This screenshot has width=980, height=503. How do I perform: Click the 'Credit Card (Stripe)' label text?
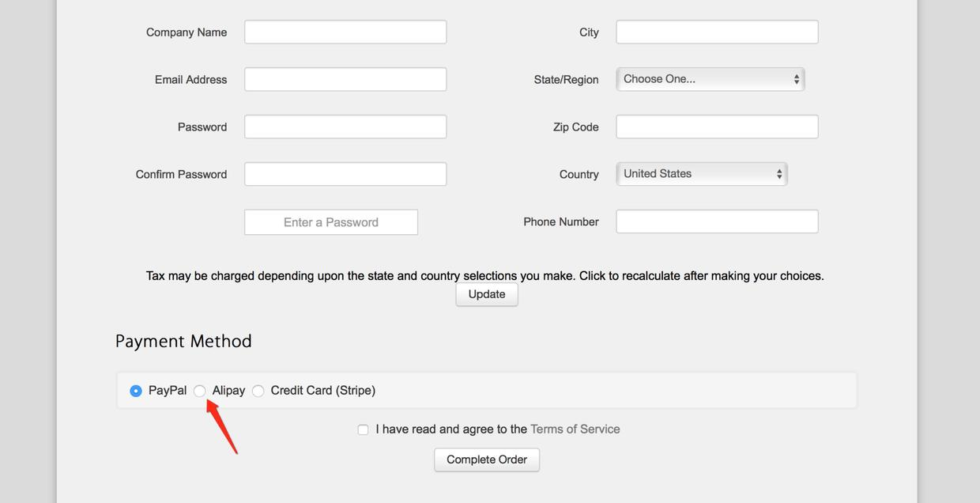(322, 391)
